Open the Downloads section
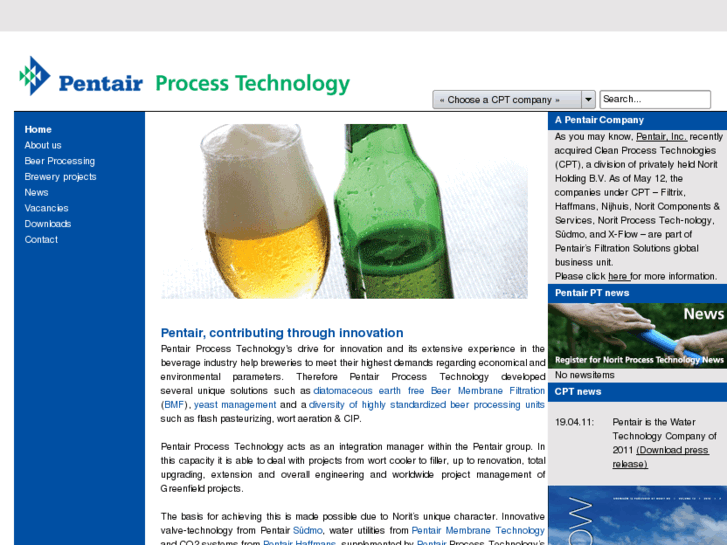 point(48,224)
